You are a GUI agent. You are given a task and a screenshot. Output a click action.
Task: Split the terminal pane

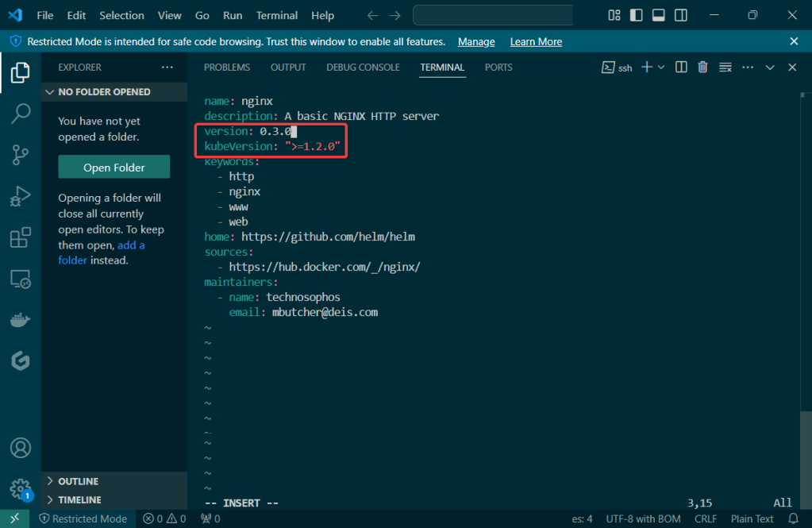coord(681,67)
